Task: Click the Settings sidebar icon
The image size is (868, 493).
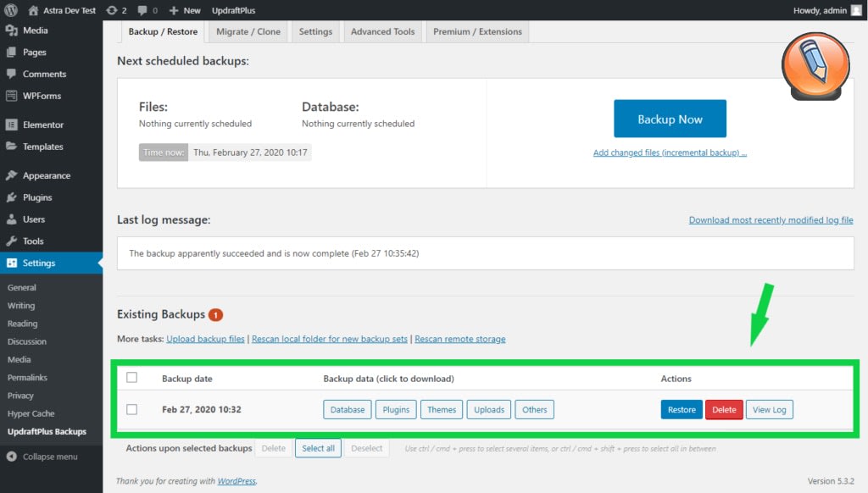Action: 11,263
